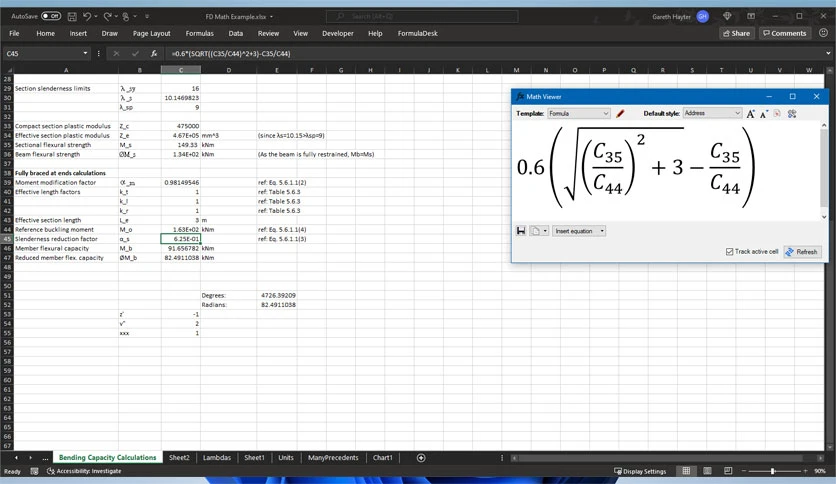The height and width of the screenshot is (484, 836).
Task: Save the workbook with the floppy icon
Action: (72, 17)
